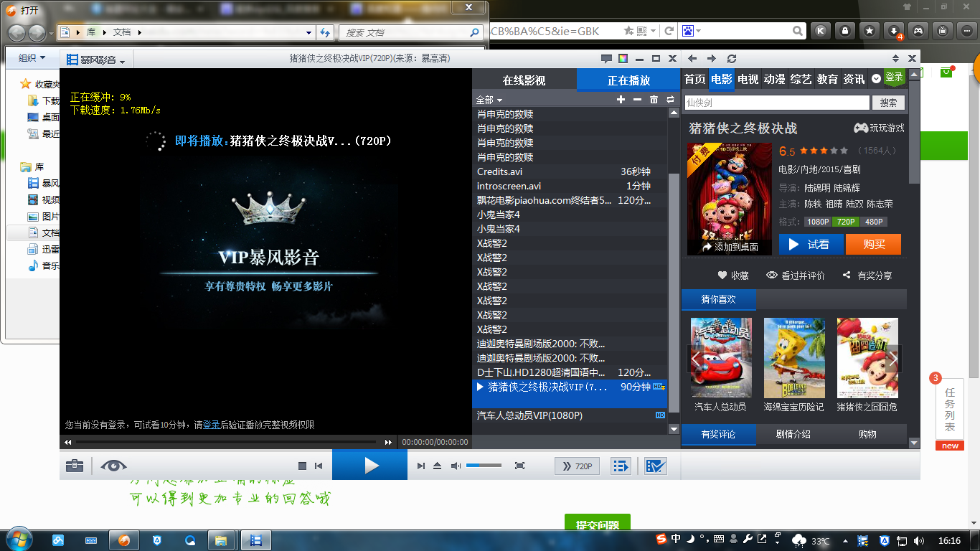This screenshot has width=980, height=551.
Task: Switch to the 在线影视 tab
Action: pos(524,80)
